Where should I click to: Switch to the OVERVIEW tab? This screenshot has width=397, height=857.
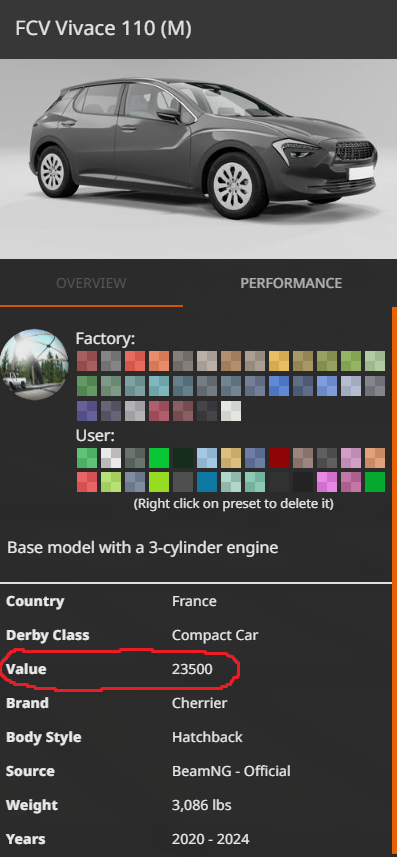point(91,283)
